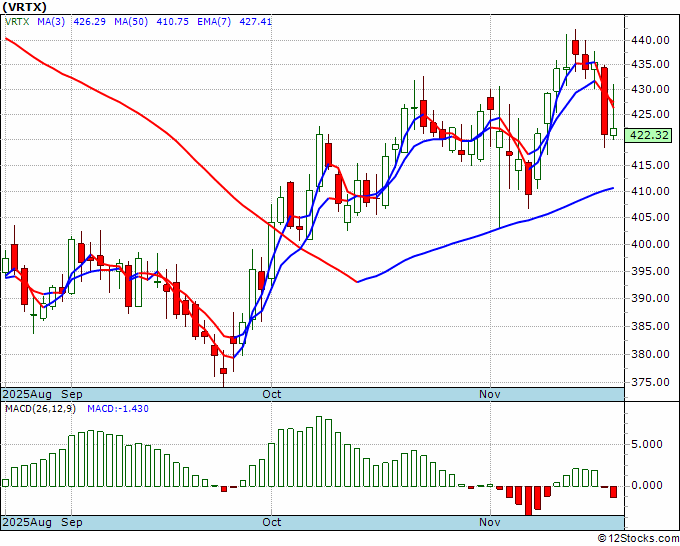Image resolution: width=680 pixels, height=546 pixels.
Task: Click the lowest September candle near 377
Action: tap(223, 371)
